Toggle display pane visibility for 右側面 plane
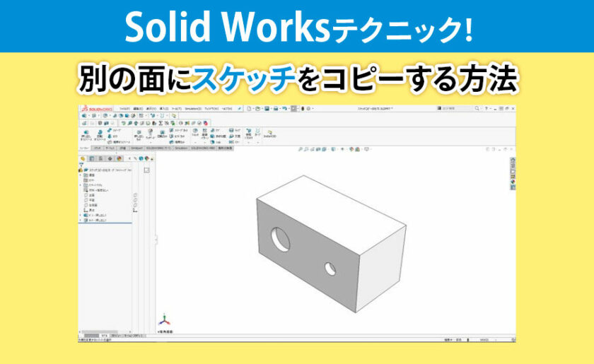The image size is (594, 364). [135, 205]
